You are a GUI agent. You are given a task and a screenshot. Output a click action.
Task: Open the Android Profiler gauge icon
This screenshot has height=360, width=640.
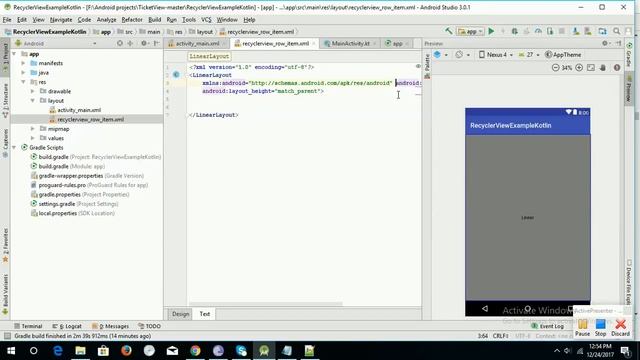[538, 31]
